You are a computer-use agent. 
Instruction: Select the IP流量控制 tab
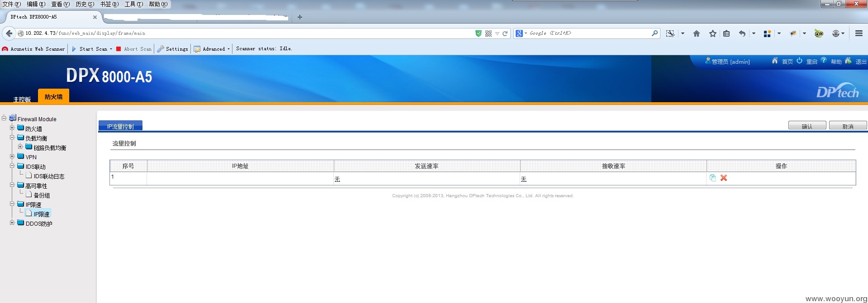120,126
